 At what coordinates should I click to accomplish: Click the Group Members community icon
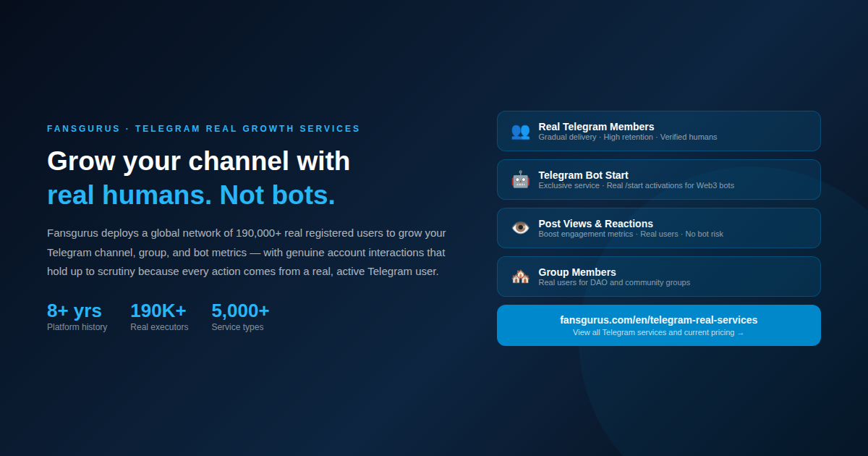520,276
